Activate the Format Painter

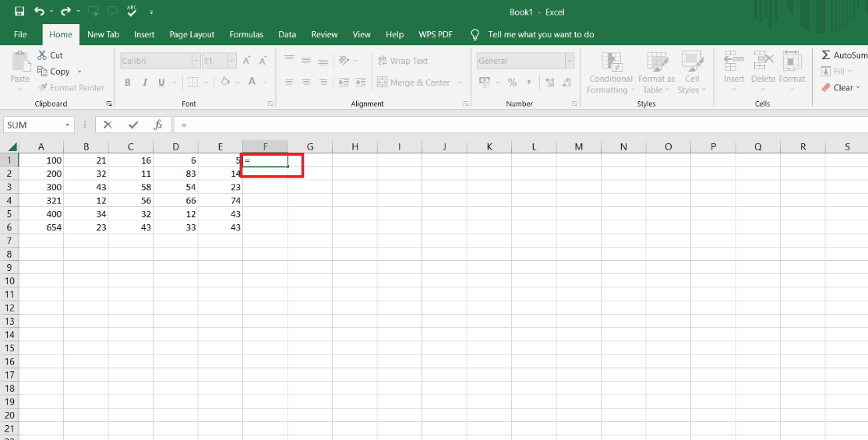[x=71, y=87]
